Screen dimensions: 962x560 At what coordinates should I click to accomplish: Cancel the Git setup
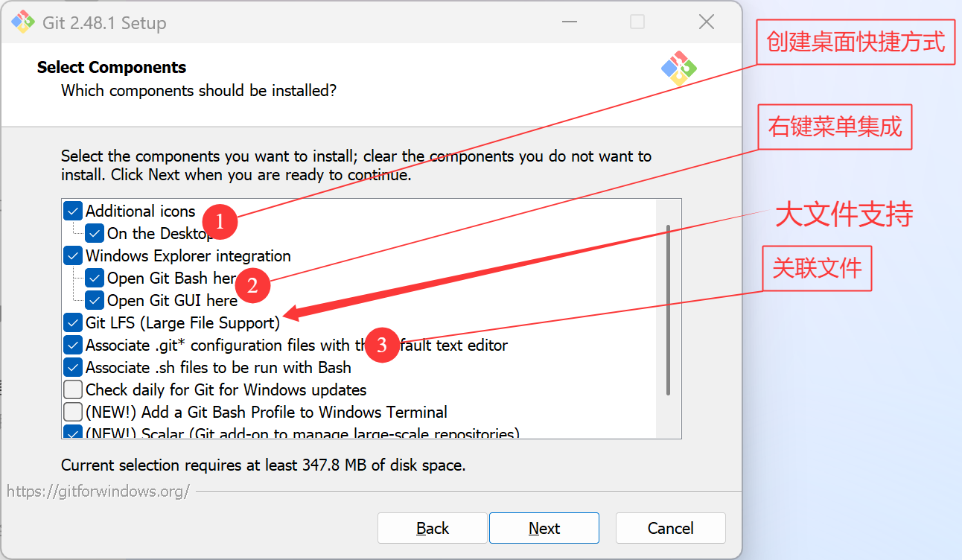point(670,528)
